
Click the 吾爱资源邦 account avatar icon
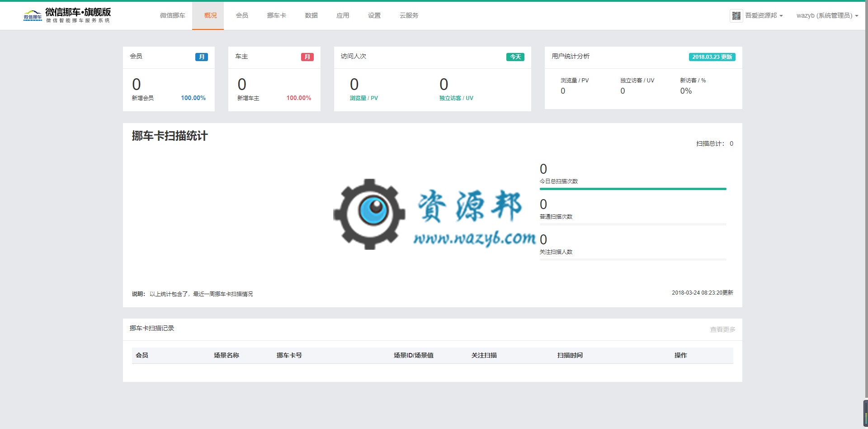[x=736, y=16]
